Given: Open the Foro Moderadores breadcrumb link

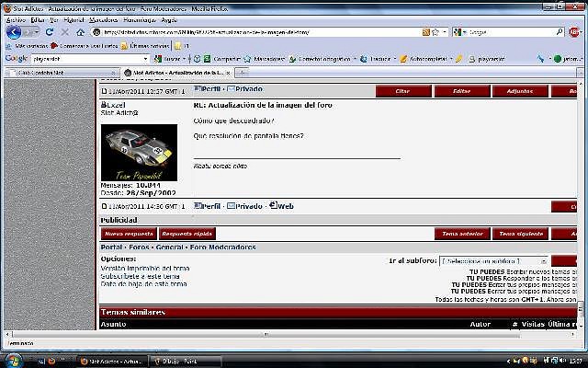Looking at the screenshot, I should pyautogui.click(x=222, y=247).
